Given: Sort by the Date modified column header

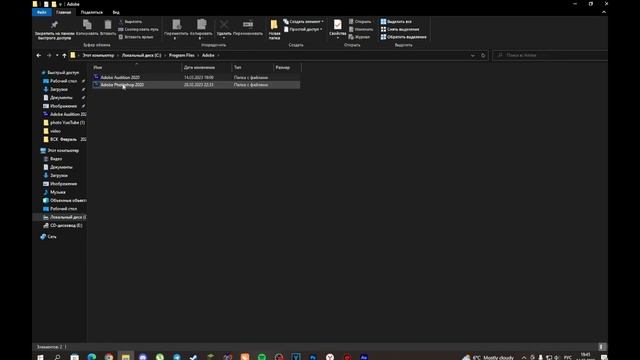Looking at the screenshot, I should point(207,67).
